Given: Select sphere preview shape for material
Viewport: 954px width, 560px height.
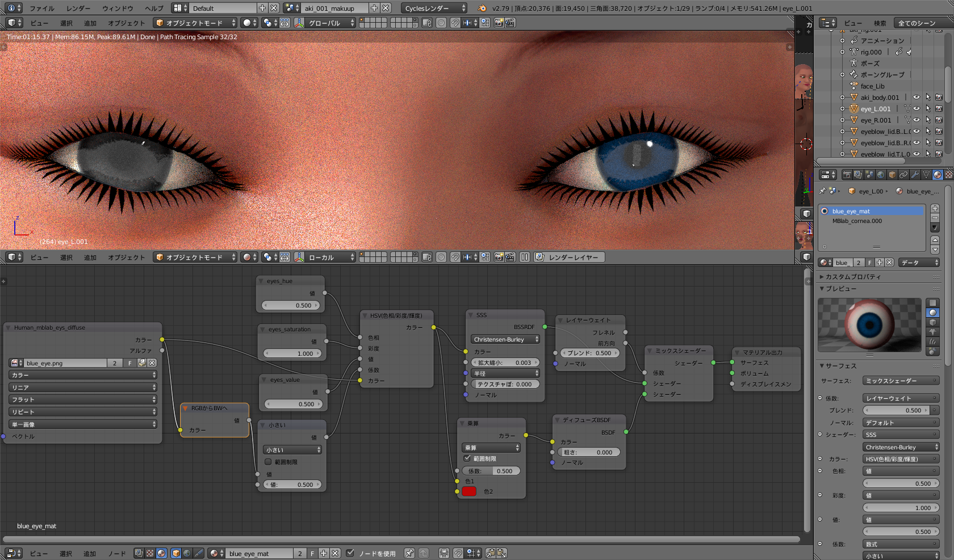Looking at the screenshot, I should [932, 313].
